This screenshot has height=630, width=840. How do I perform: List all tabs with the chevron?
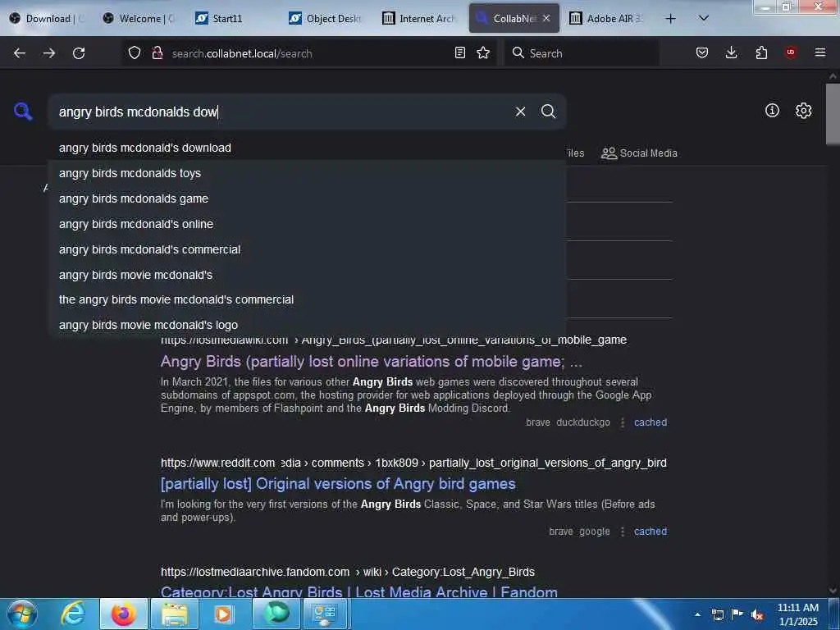[704, 18]
